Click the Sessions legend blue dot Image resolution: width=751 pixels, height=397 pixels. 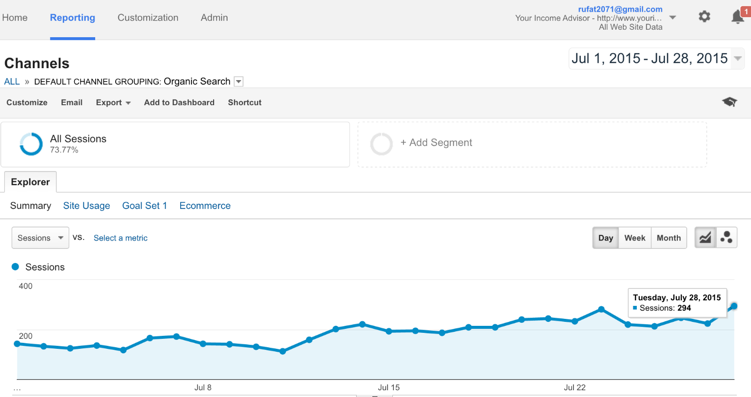point(15,267)
